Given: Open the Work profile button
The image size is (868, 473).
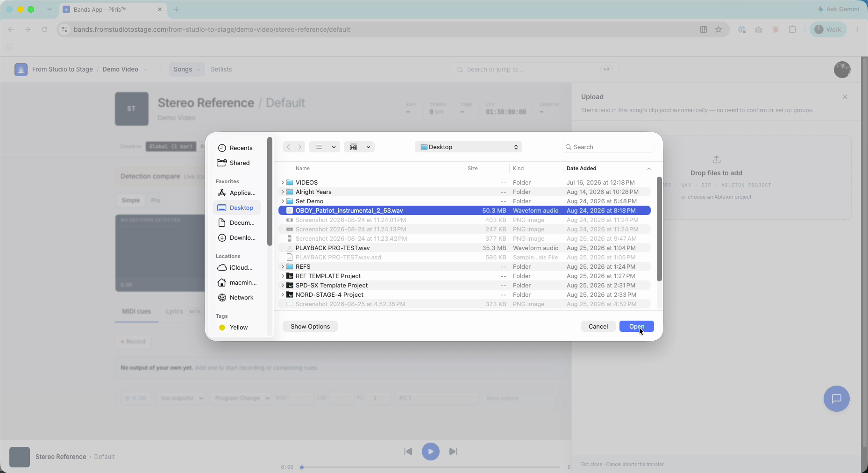Looking at the screenshot, I should tap(828, 29).
